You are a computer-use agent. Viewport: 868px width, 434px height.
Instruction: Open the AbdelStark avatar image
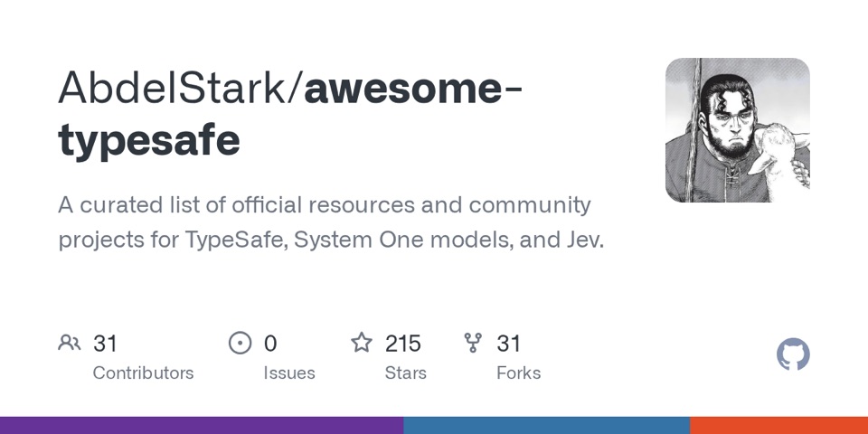coord(738,130)
